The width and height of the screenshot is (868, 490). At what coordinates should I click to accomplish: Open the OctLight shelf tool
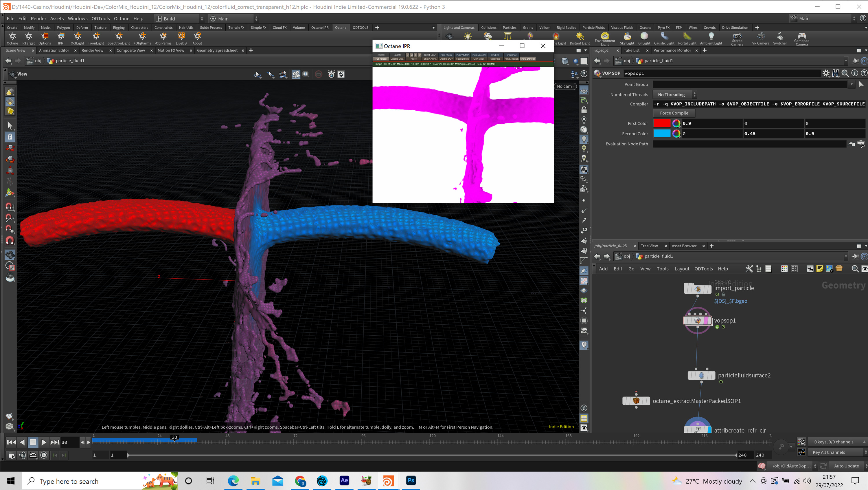point(77,37)
